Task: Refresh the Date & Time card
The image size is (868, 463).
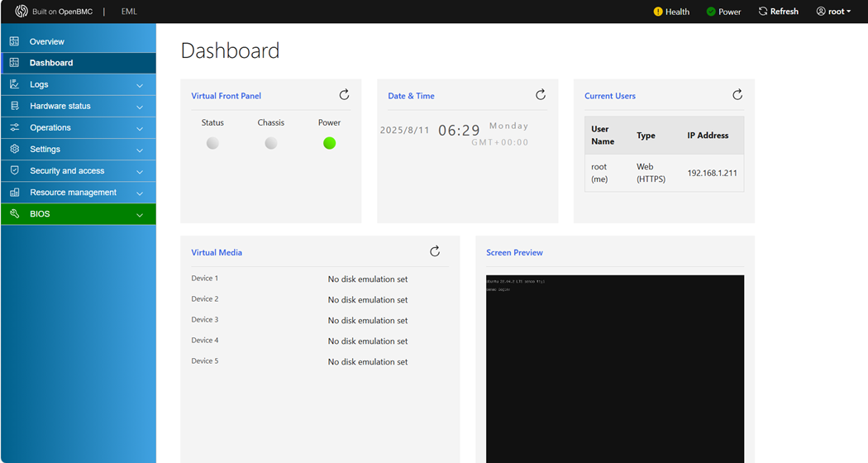Action: (x=541, y=95)
